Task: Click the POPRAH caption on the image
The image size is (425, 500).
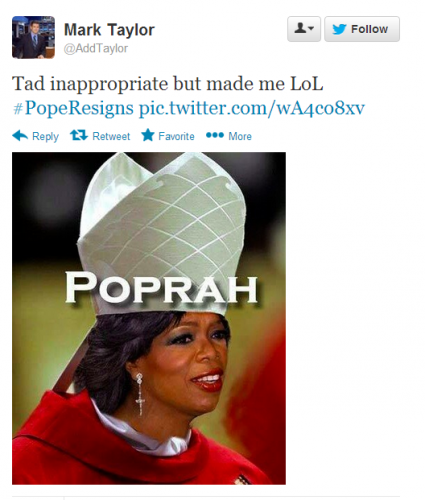Action: click(161, 288)
